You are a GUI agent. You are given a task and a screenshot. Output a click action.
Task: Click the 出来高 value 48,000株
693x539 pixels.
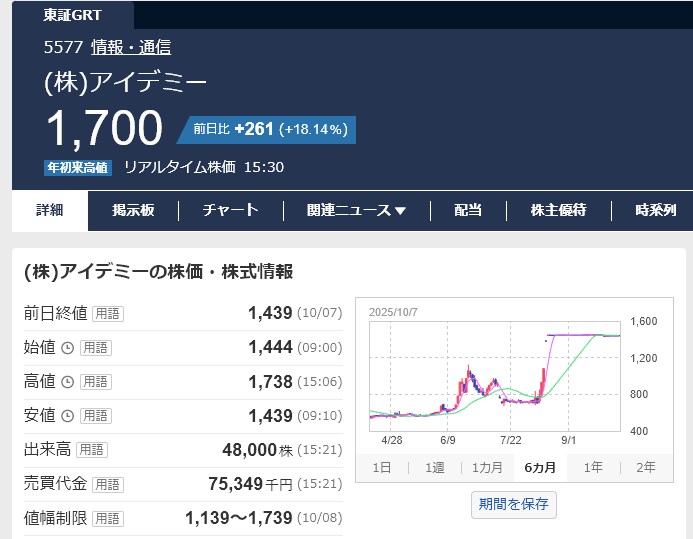[x=258, y=450]
